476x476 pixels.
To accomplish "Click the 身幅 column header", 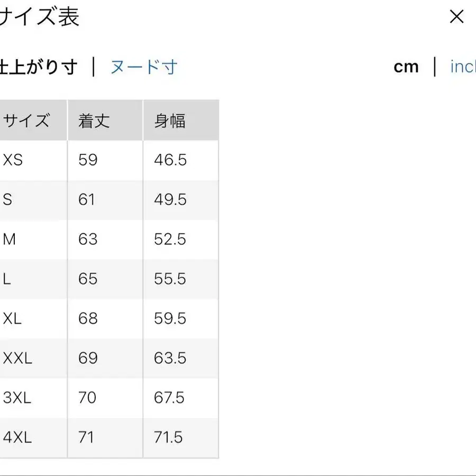I will pos(169,120).
